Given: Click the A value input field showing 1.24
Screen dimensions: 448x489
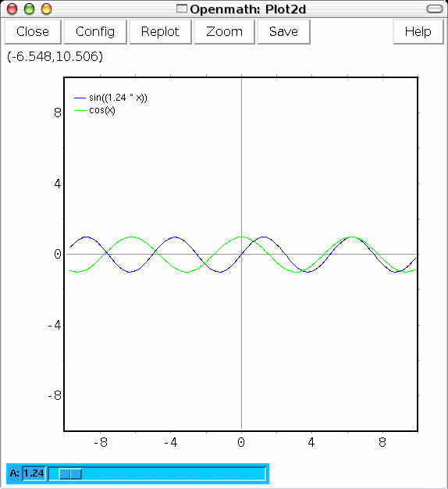Looking at the screenshot, I should click(x=34, y=473).
